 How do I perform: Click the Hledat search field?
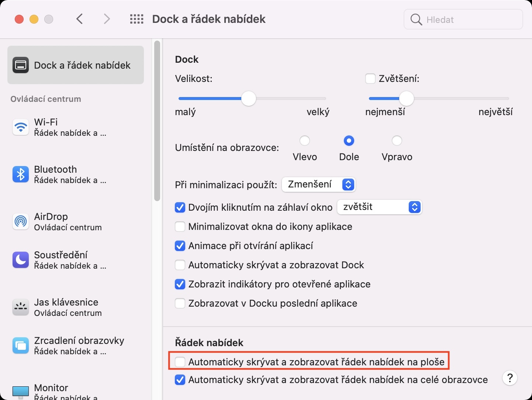pos(463,20)
